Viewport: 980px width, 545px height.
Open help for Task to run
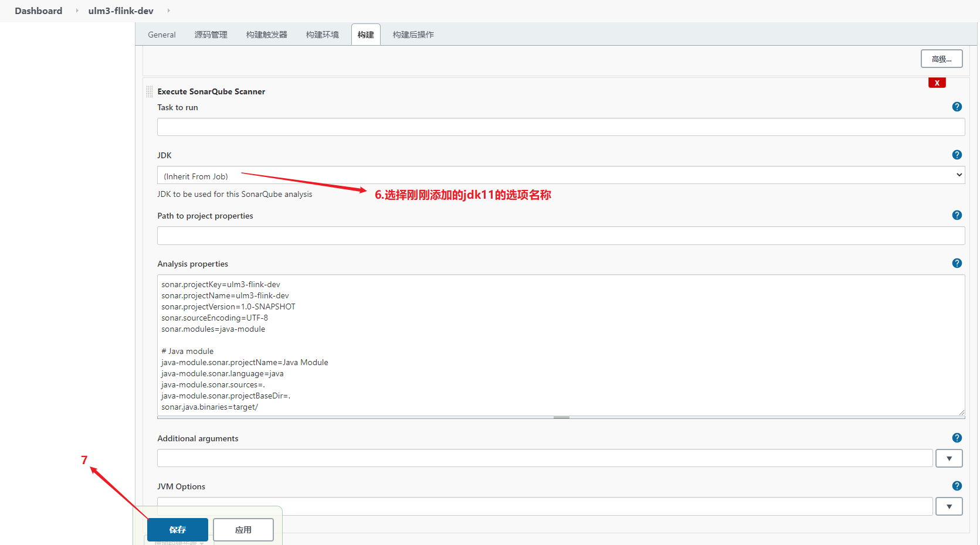(x=957, y=107)
